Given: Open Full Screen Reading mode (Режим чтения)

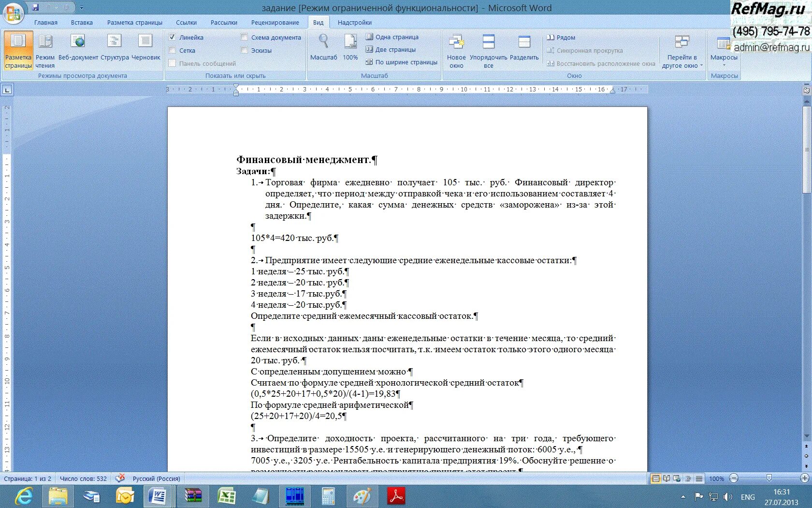Looking at the screenshot, I should point(45,50).
